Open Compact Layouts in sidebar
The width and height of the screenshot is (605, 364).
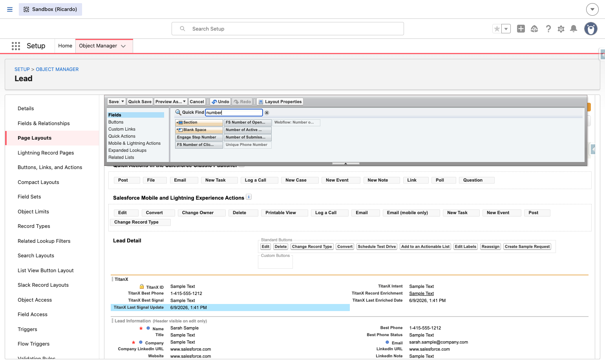(x=38, y=182)
